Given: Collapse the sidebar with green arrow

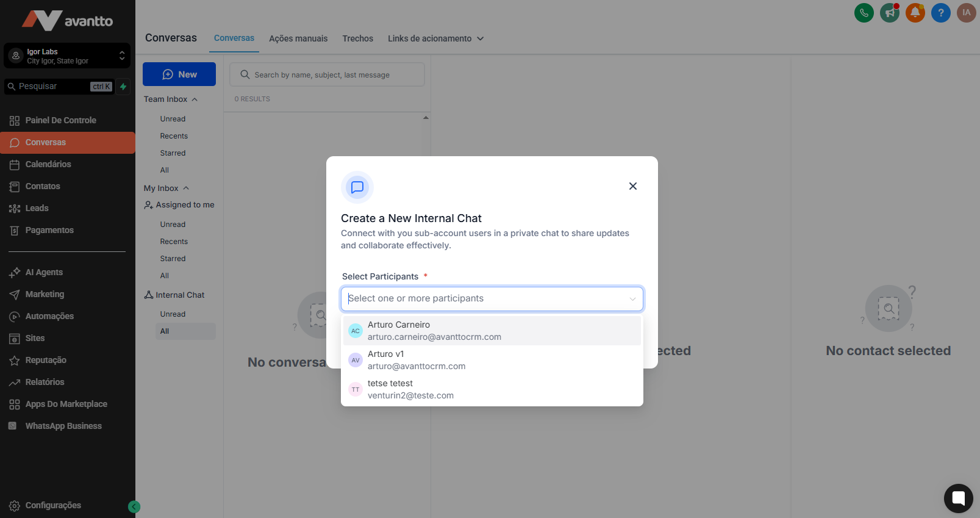Looking at the screenshot, I should [x=134, y=506].
